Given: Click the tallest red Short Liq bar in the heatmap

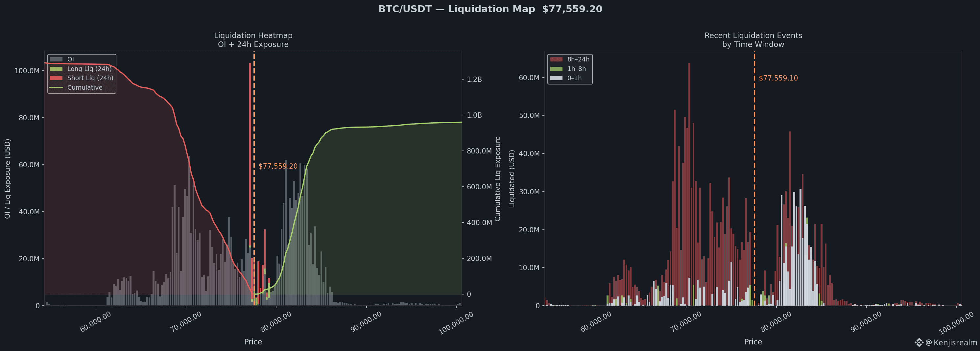Looking at the screenshot, I should (x=250, y=155).
